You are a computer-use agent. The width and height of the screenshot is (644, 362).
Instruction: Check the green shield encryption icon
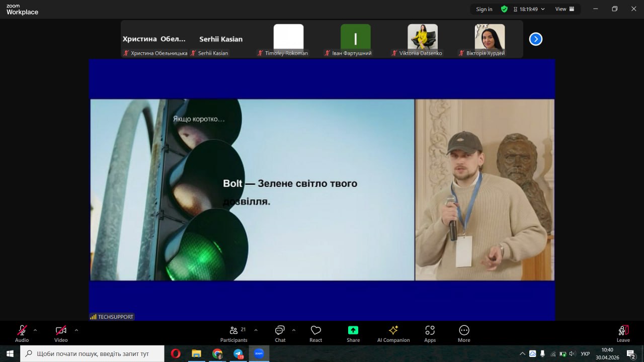pyautogui.click(x=504, y=9)
